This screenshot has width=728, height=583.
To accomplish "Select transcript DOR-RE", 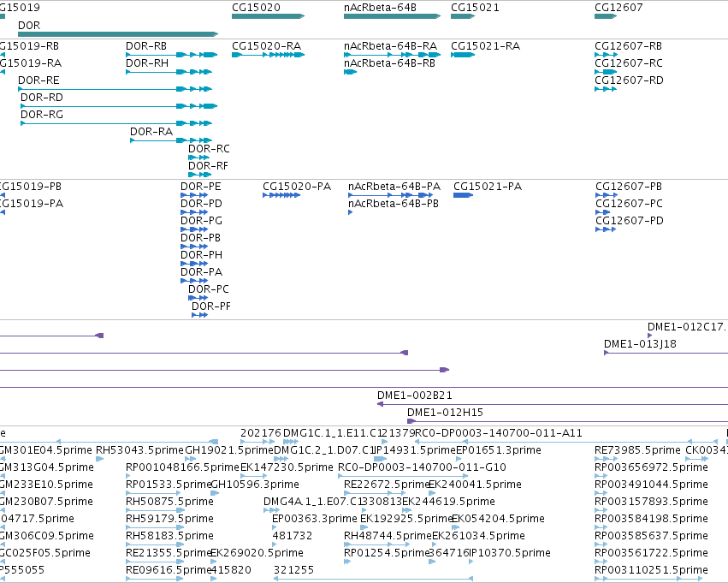I will click(115, 89).
